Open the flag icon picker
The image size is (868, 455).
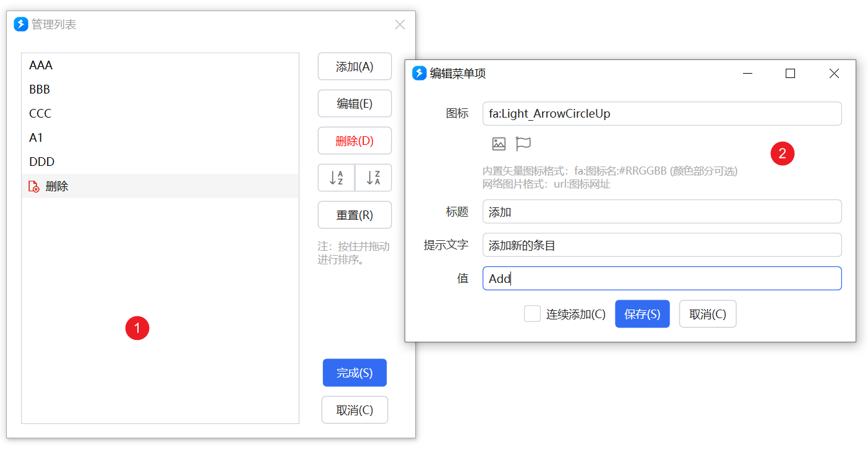click(523, 144)
